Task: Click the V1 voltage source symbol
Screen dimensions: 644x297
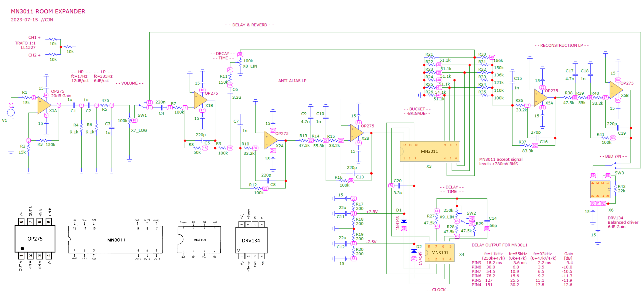Action: [11, 113]
